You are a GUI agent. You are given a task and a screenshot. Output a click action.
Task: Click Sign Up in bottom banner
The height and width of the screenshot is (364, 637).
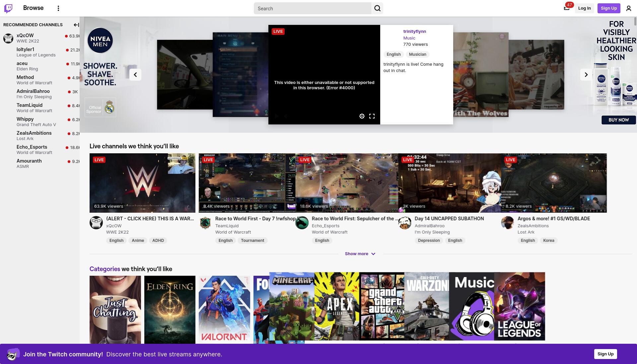[x=605, y=354]
